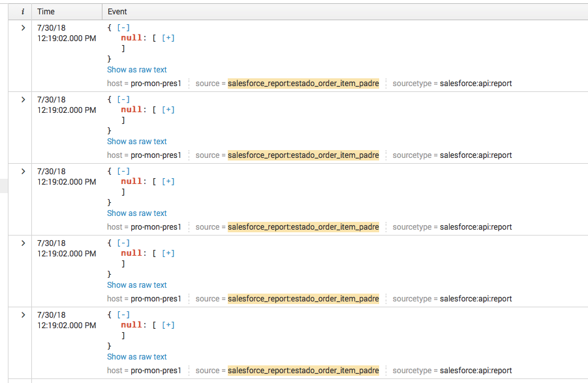This screenshot has height=383, width=588.
Task: Select sourcetype salesforce:api:report in fifth event
Action: [x=476, y=371]
